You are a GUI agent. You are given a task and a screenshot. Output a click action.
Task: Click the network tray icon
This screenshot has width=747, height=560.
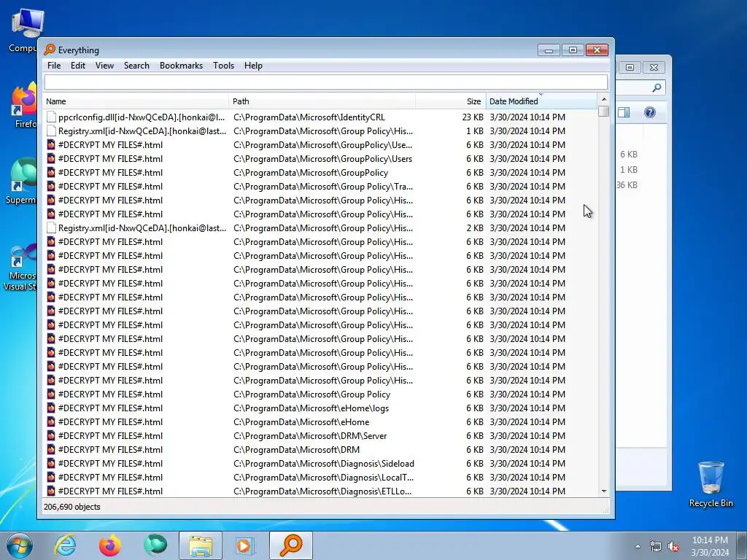[x=656, y=546]
